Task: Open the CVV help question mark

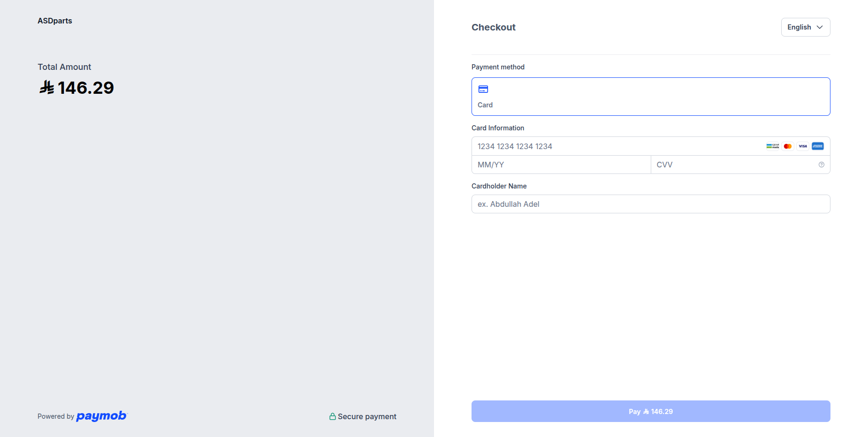Action: (822, 165)
